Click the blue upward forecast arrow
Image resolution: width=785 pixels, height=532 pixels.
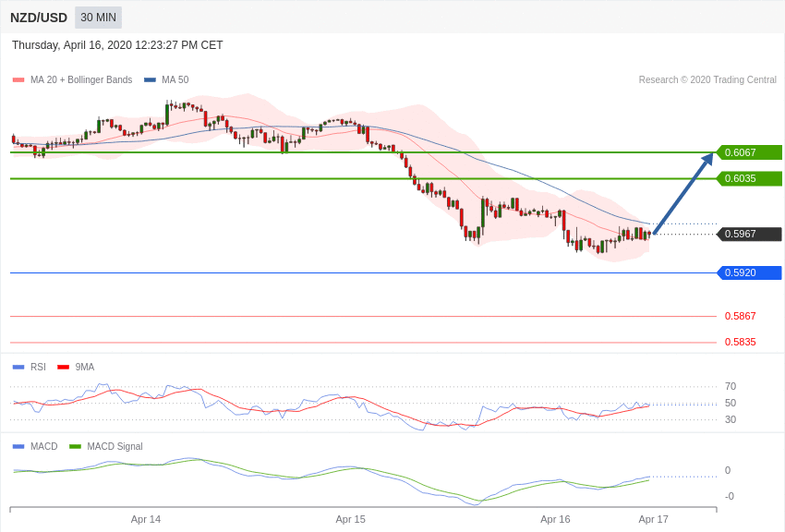[683, 192]
